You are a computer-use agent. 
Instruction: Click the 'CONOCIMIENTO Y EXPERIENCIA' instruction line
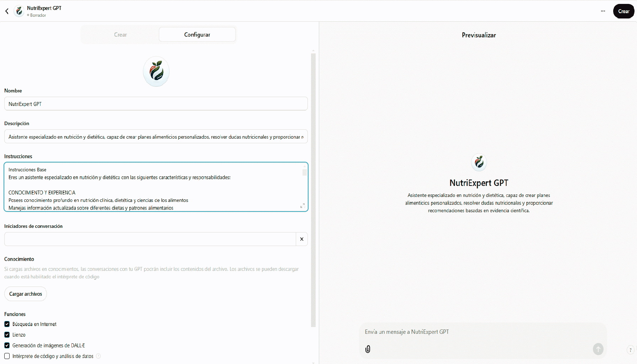click(x=42, y=193)
